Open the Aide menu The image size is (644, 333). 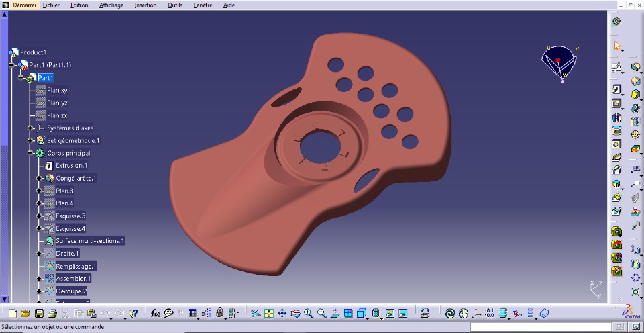[x=229, y=5]
